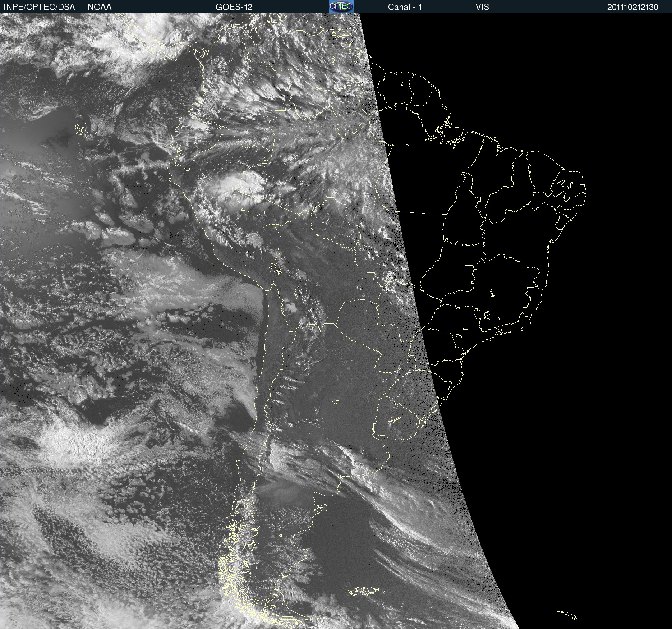Select the NOAA label in the header
This screenshot has height=629, width=672.
click(x=100, y=7)
